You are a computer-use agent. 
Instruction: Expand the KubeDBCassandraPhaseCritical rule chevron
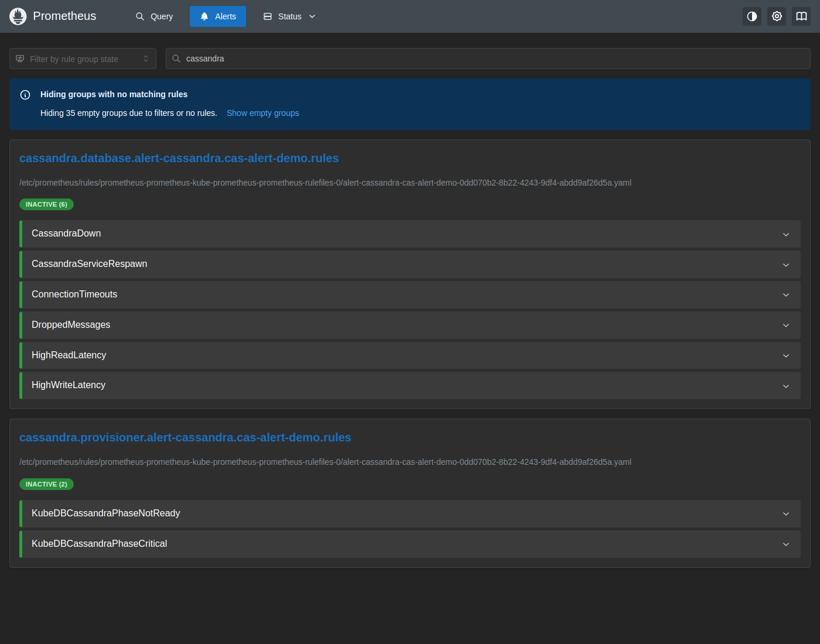pyautogui.click(x=786, y=544)
